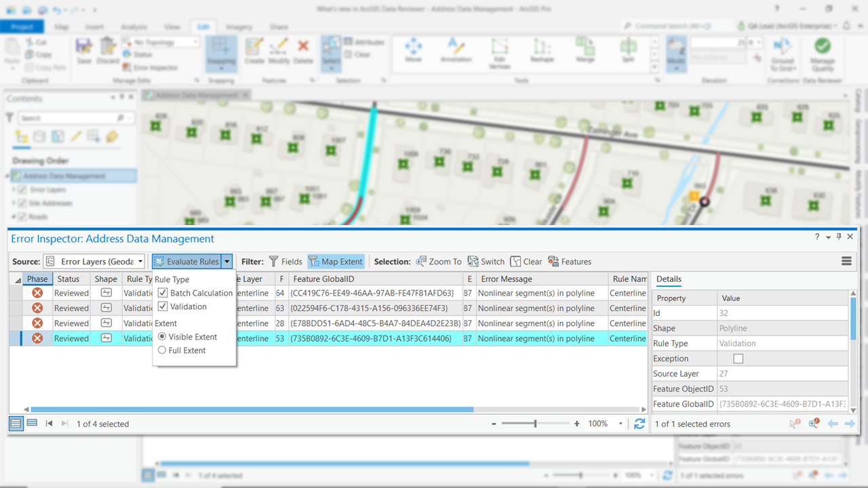Select the Move tool in ribbon
The image size is (868, 488).
point(413,51)
